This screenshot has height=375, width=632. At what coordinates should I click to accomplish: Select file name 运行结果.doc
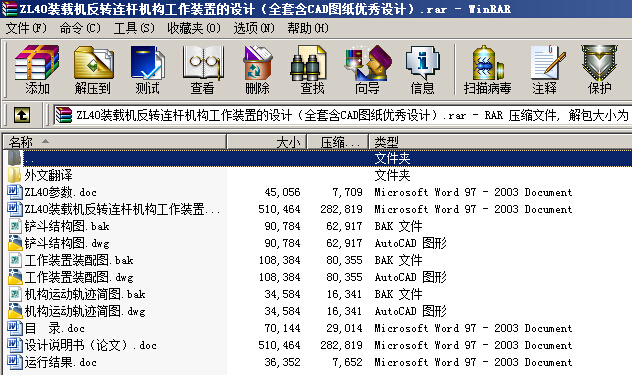click(x=60, y=362)
